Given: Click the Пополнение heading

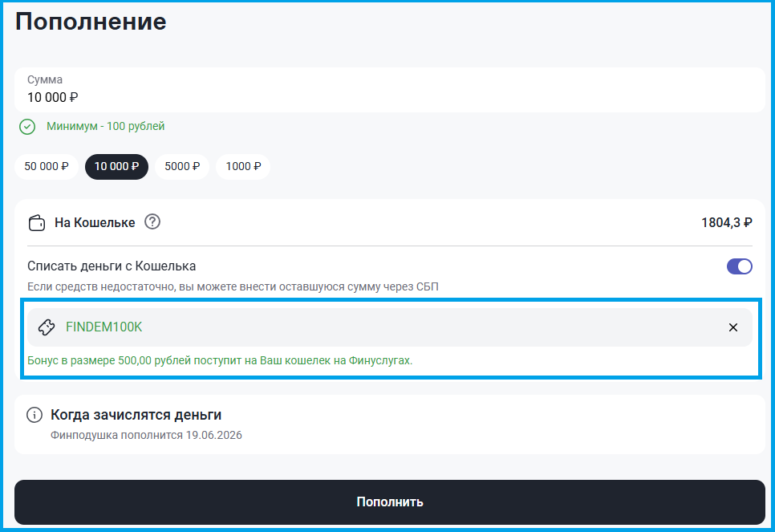Looking at the screenshot, I should [x=91, y=22].
